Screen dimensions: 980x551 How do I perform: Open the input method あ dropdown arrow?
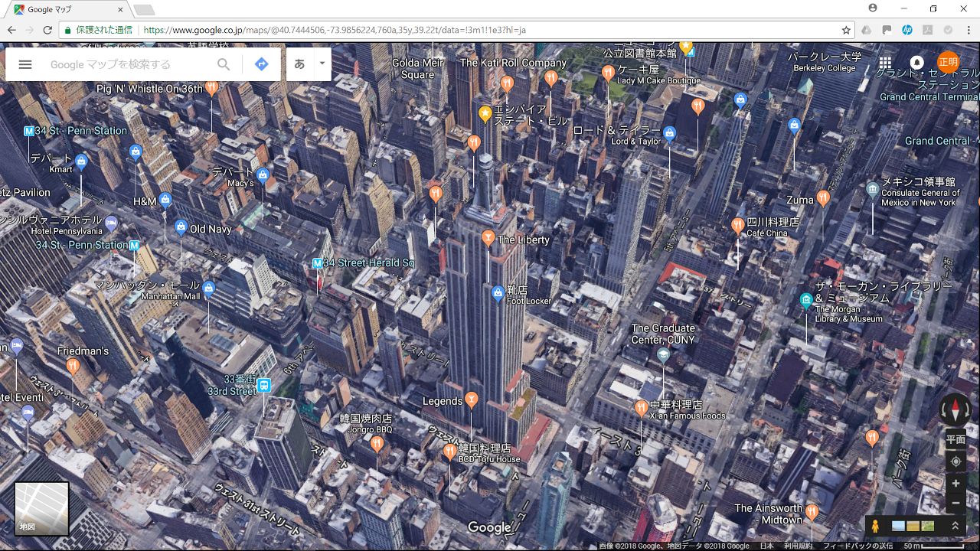pos(322,64)
